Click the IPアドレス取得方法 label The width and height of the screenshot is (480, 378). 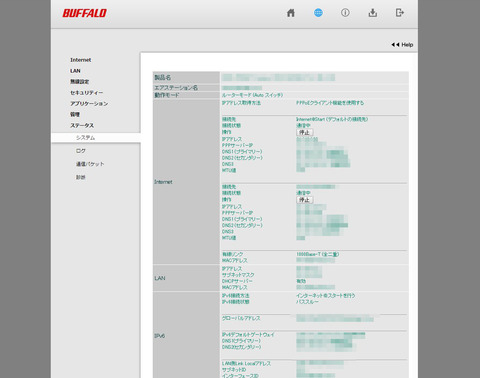(x=241, y=103)
